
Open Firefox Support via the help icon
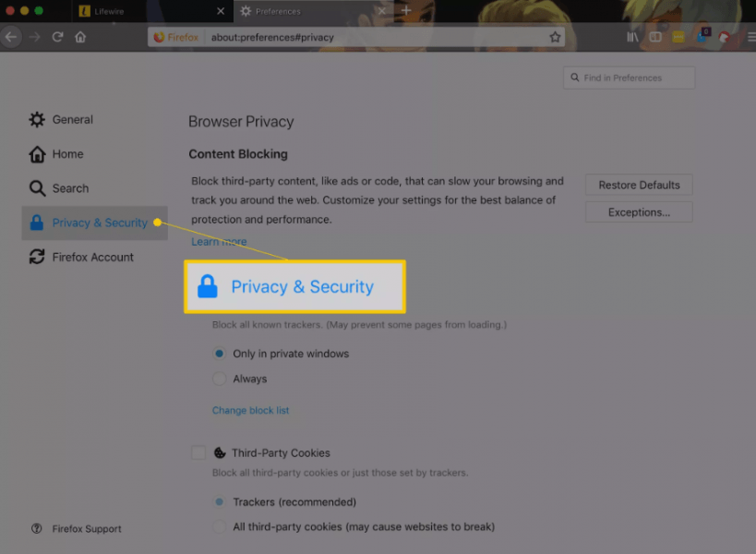pyautogui.click(x=34, y=528)
